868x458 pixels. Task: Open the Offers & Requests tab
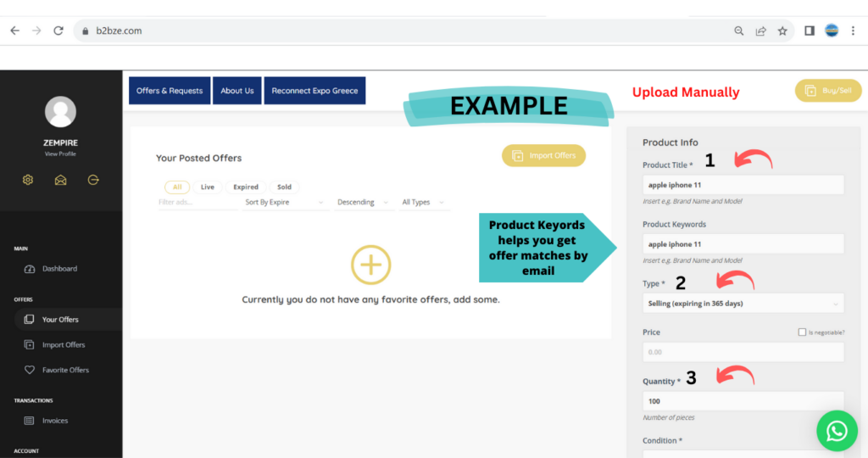pyautogui.click(x=170, y=91)
